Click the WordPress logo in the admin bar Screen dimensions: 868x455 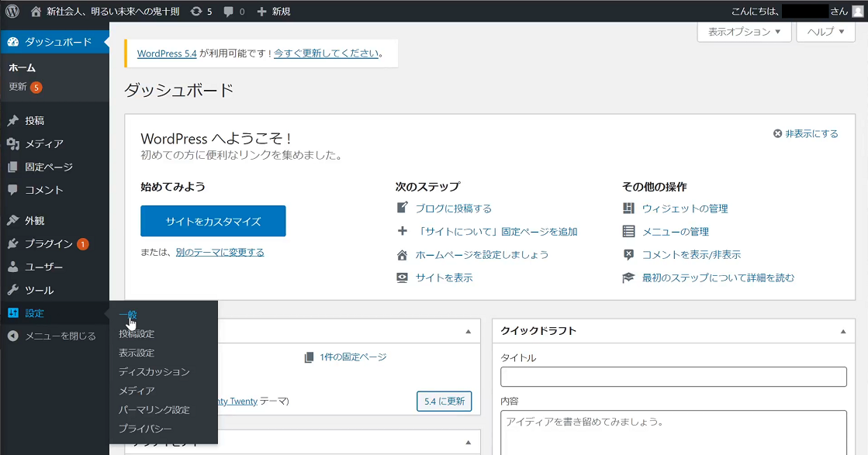pyautogui.click(x=12, y=11)
